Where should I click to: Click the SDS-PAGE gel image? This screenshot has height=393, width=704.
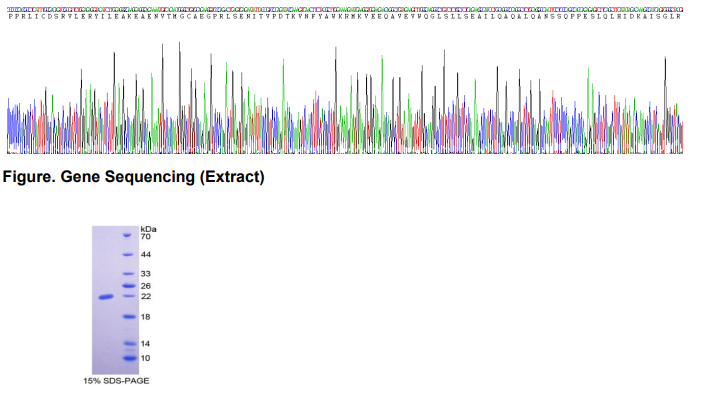click(115, 300)
